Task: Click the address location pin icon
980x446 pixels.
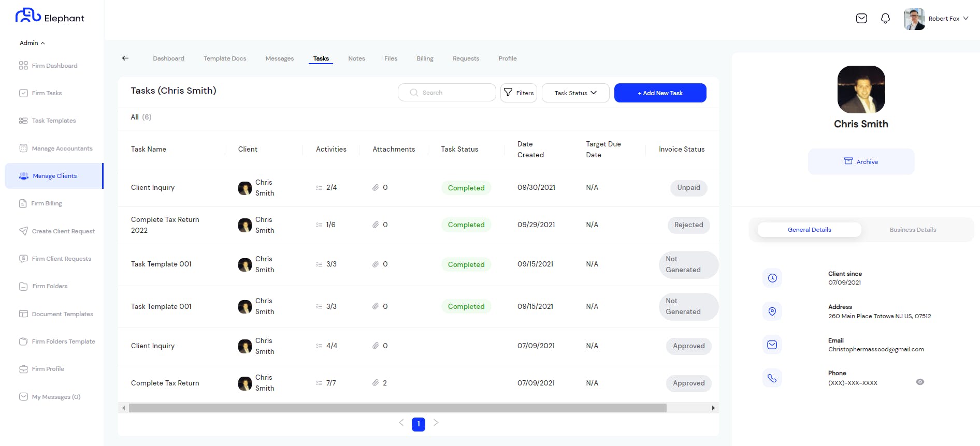Action: click(772, 311)
